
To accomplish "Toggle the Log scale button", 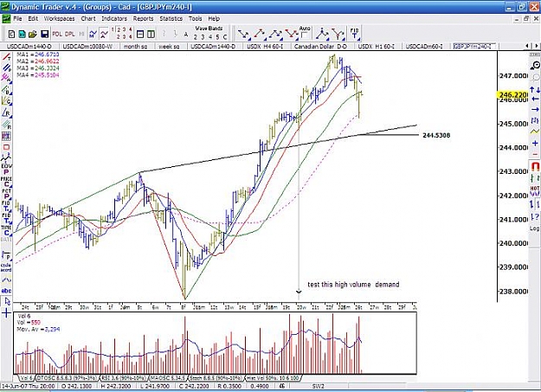I will pyautogui.click(x=534, y=228).
